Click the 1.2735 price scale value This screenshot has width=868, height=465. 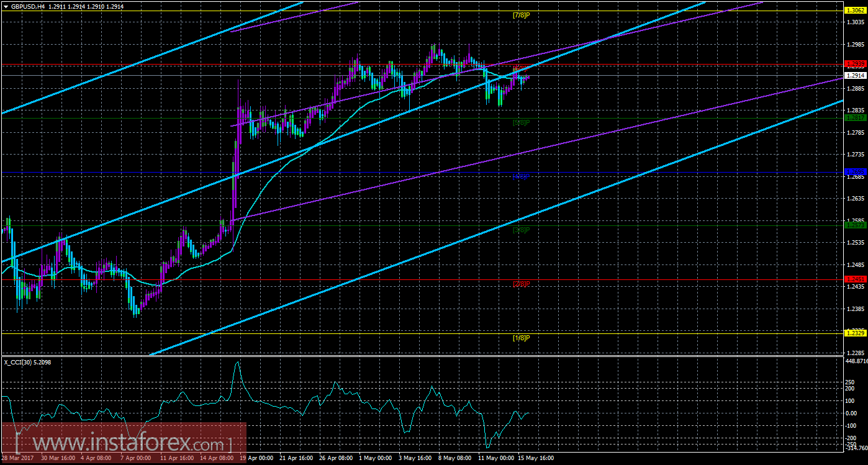point(856,155)
